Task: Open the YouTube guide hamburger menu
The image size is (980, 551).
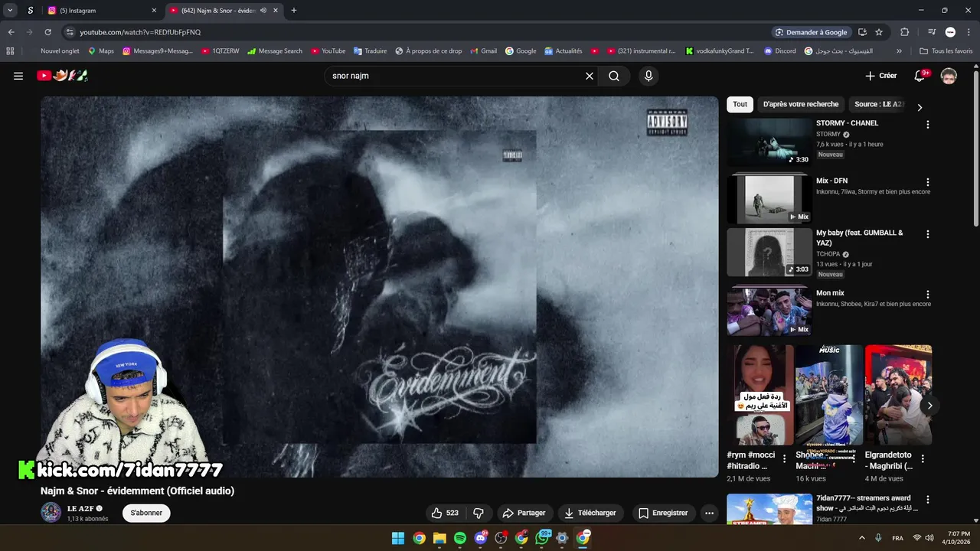Action: (x=18, y=76)
